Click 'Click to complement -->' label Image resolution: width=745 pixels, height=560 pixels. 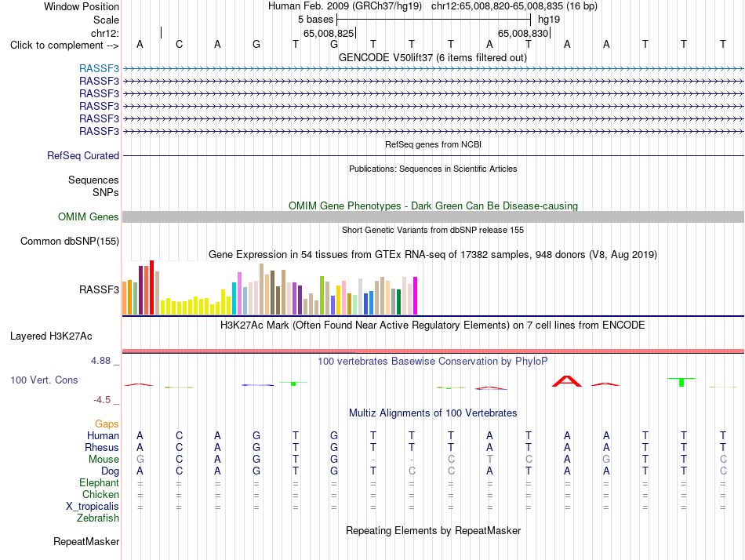pyautogui.click(x=64, y=45)
